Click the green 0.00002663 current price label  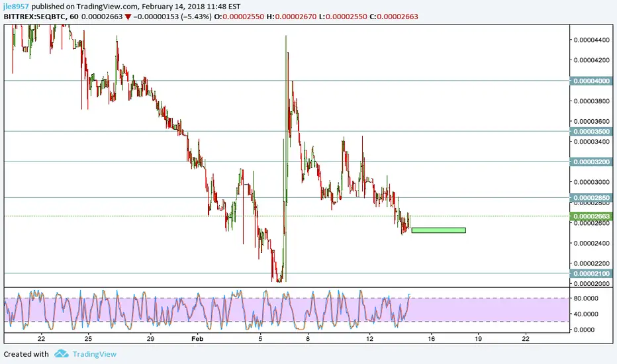click(591, 216)
